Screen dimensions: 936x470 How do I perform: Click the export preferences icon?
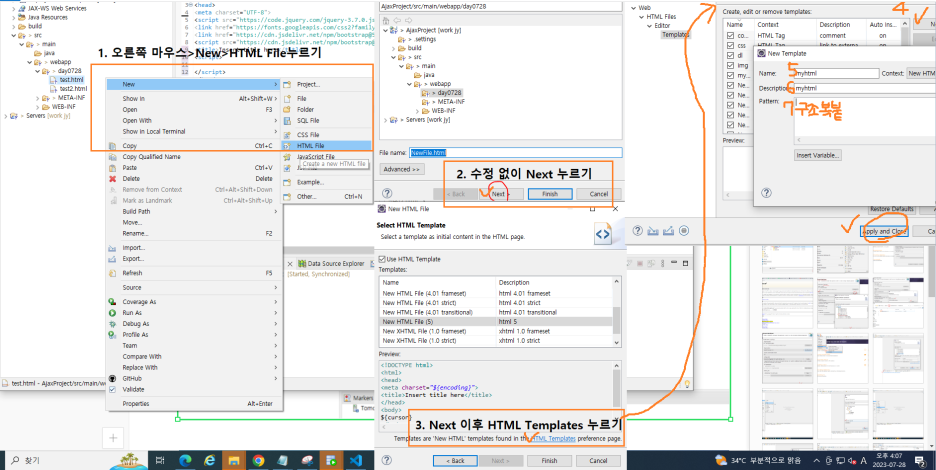click(x=669, y=231)
